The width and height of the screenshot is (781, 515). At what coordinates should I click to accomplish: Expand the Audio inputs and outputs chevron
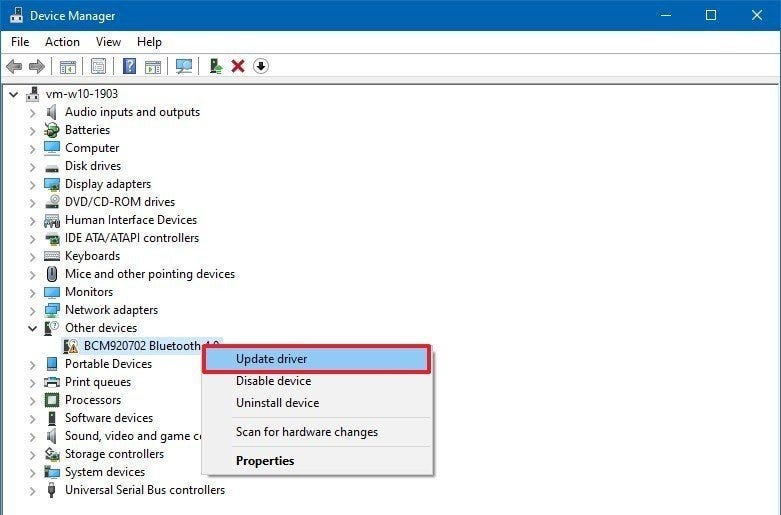[32, 113]
